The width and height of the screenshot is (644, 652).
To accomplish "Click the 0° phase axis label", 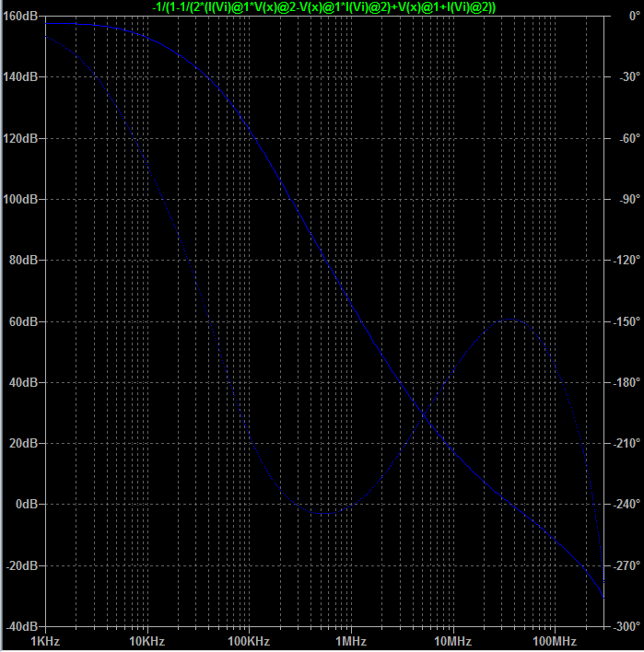I will click(635, 16).
